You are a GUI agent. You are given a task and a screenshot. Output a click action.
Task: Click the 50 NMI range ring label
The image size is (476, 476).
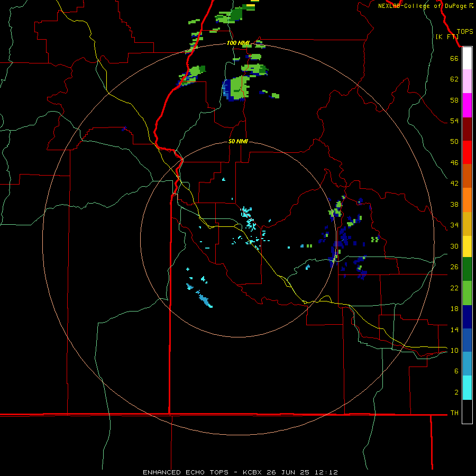(238, 141)
